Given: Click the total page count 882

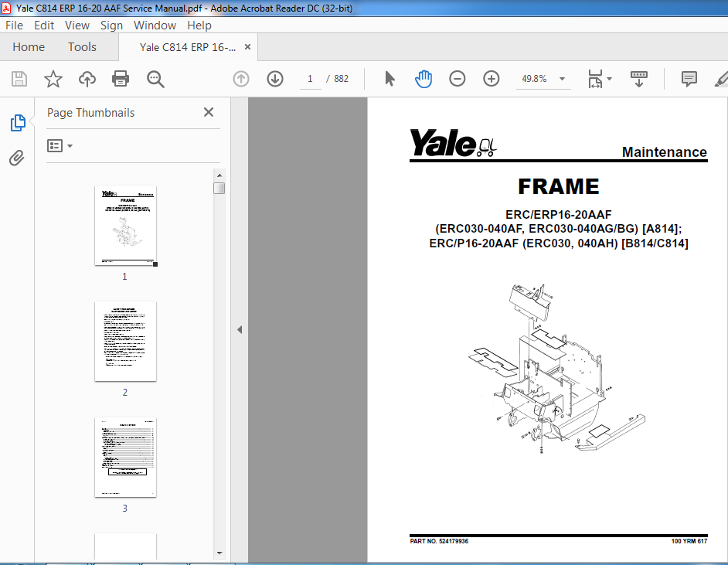Looking at the screenshot, I should 342,79.
